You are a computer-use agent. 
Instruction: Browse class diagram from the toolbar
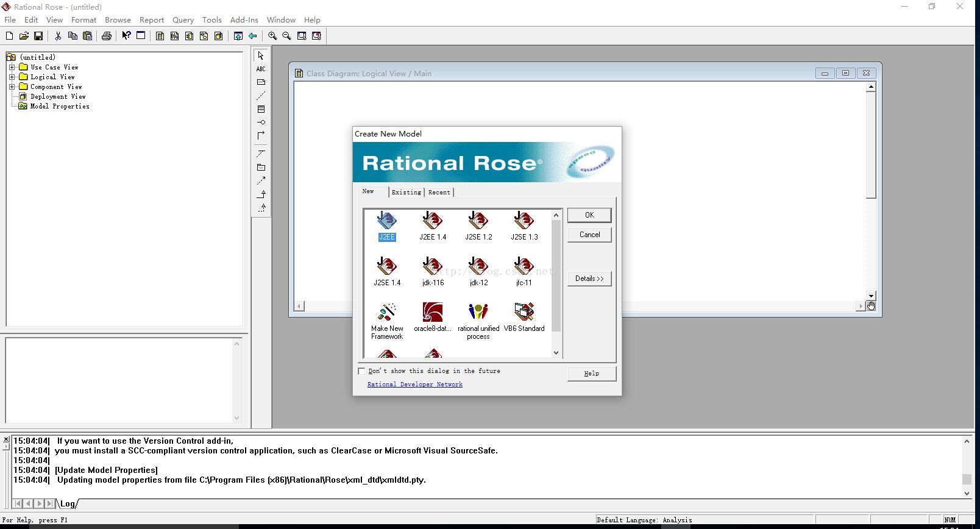160,36
